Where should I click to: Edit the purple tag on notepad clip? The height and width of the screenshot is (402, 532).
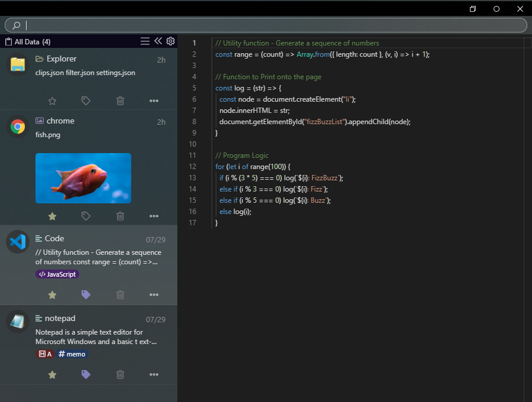click(86, 375)
